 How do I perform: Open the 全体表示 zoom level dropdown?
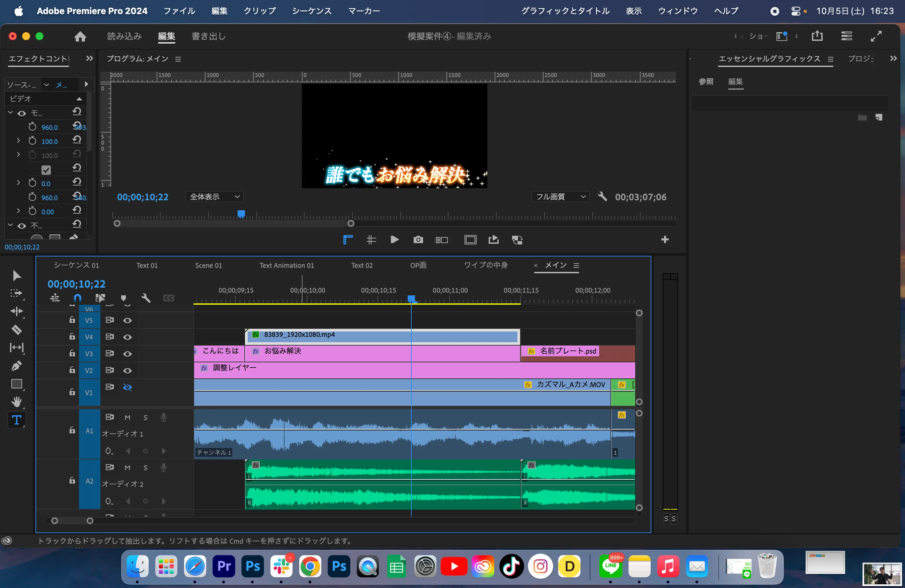(x=215, y=197)
